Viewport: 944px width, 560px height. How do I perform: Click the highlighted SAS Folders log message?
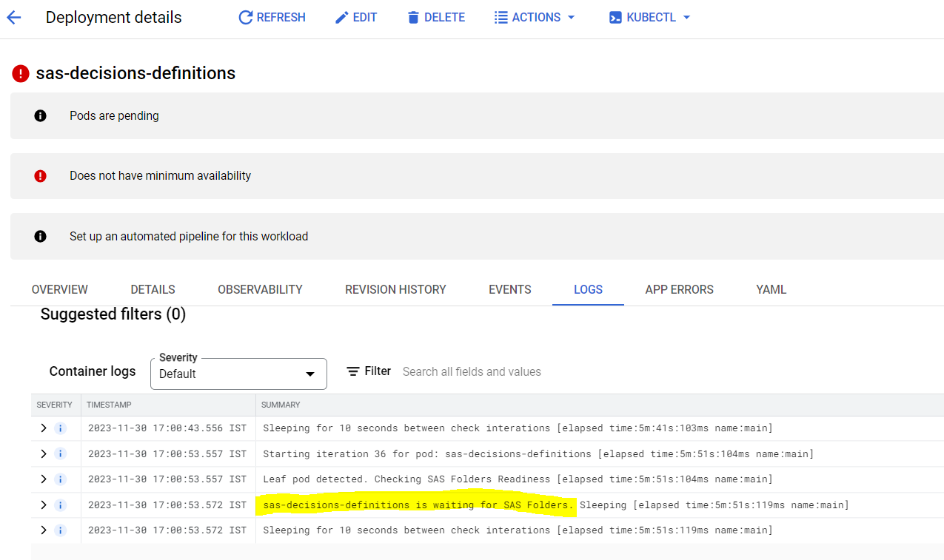pyautogui.click(x=416, y=505)
